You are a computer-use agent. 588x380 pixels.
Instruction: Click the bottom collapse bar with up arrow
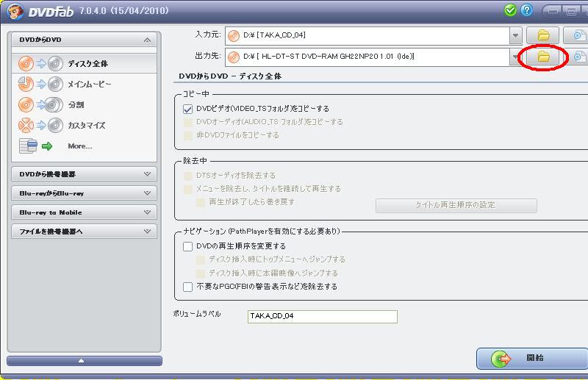(x=85, y=361)
